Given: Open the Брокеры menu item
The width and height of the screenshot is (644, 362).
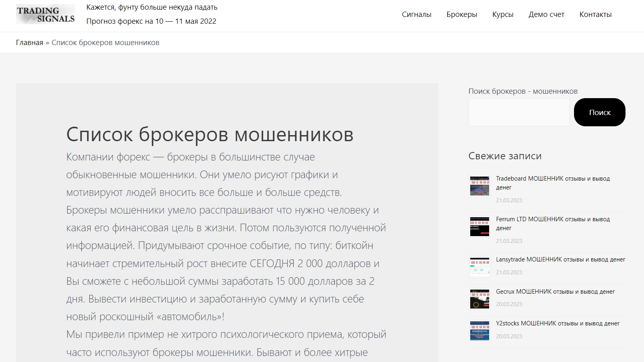Looking at the screenshot, I should coord(462,14).
